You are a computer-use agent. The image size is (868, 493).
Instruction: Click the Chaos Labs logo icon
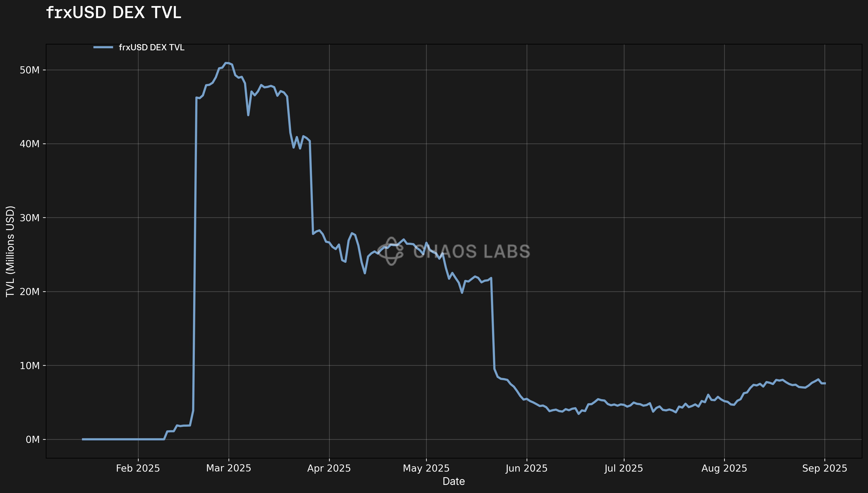[391, 251]
